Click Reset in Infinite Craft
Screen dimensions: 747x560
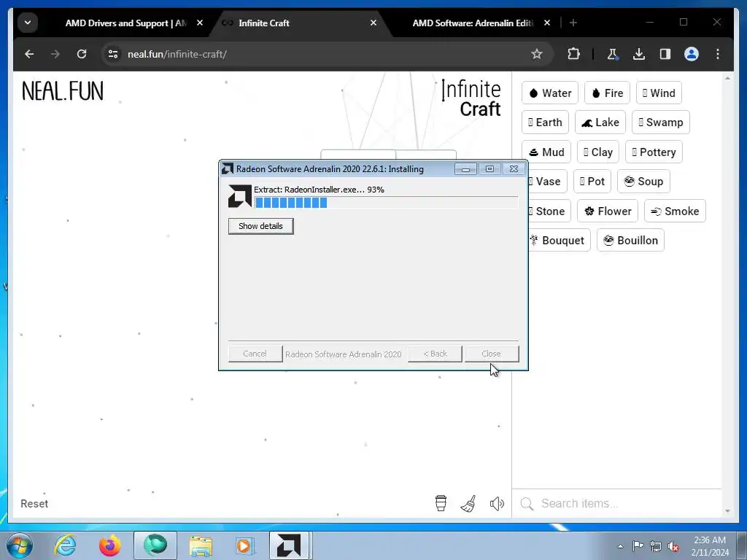(x=34, y=504)
